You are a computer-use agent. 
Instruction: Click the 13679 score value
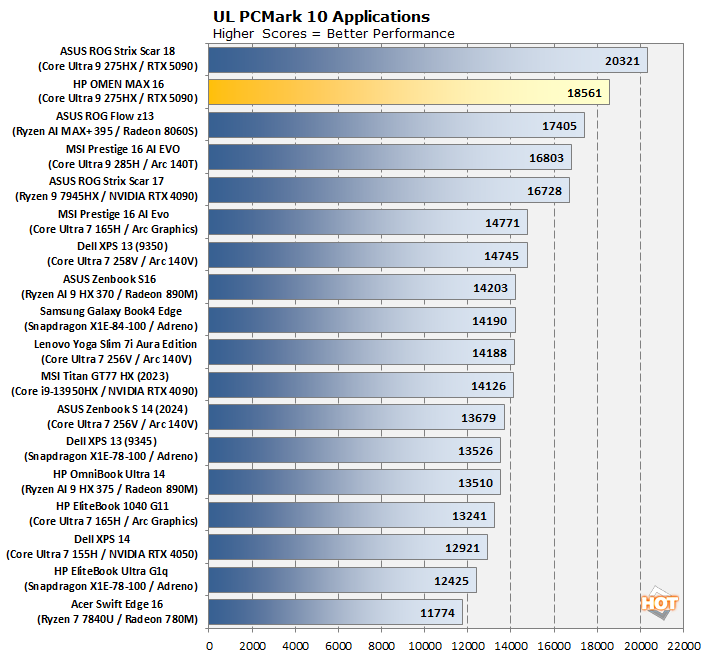478,418
